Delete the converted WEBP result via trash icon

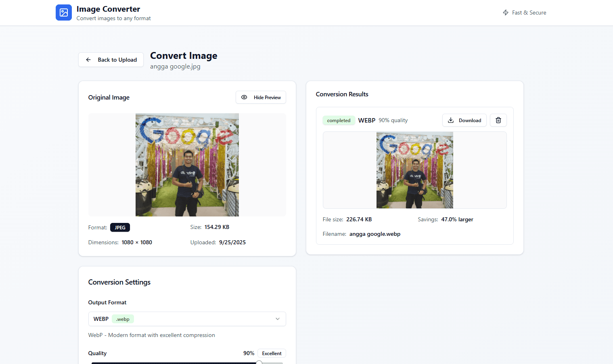pyautogui.click(x=498, y=120)
